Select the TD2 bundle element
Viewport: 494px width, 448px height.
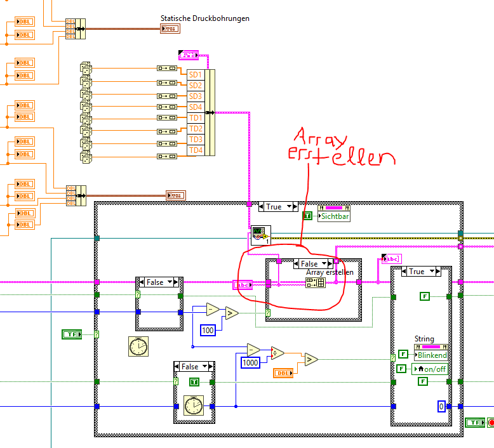196,128
